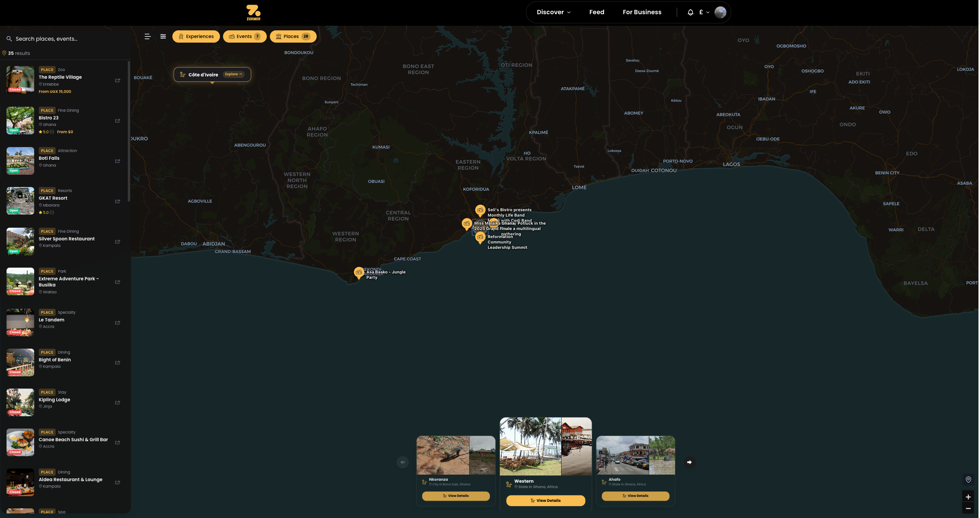Click the list view icon
Viewport: 980px width, 518px height.
[147, 36]
